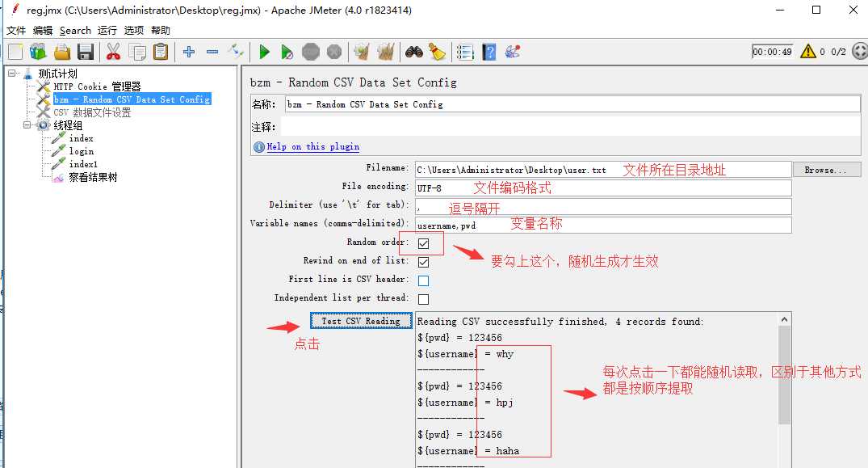Screen dimensions: 868x468
Task: Click the Search binoculars icon
Action: click(x=414, y=52)
